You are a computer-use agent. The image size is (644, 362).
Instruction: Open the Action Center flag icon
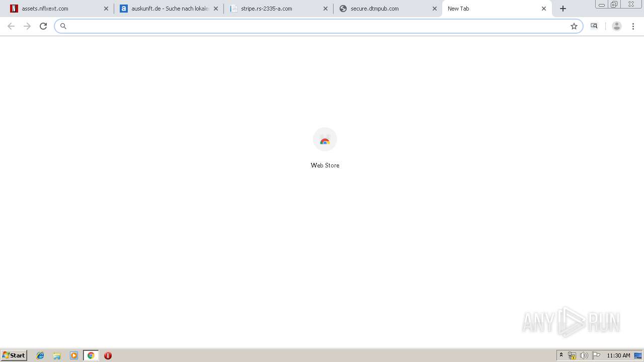[596, 355]
